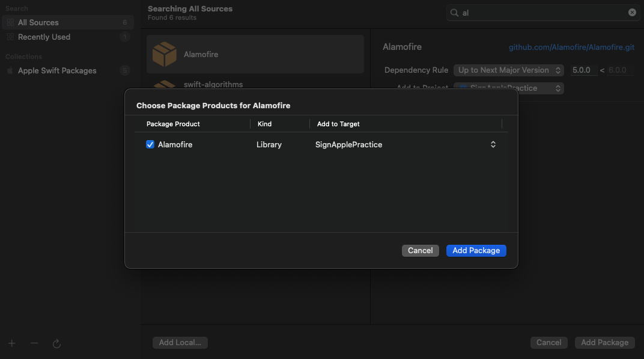Image resolution: width=644 pixels, height=359 pixels.
Task: Click Add Package in the dialog
Action: pos(476,250)
